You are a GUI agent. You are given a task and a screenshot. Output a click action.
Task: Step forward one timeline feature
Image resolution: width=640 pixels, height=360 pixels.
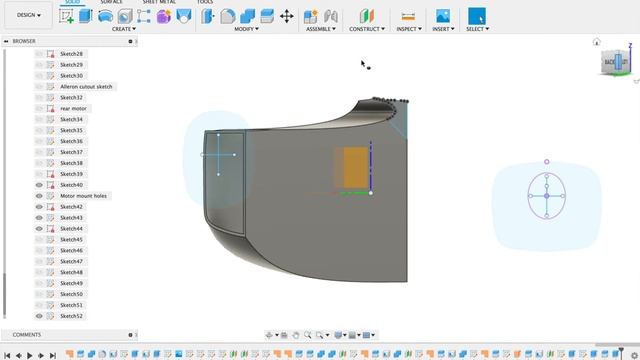pos(41,356)
